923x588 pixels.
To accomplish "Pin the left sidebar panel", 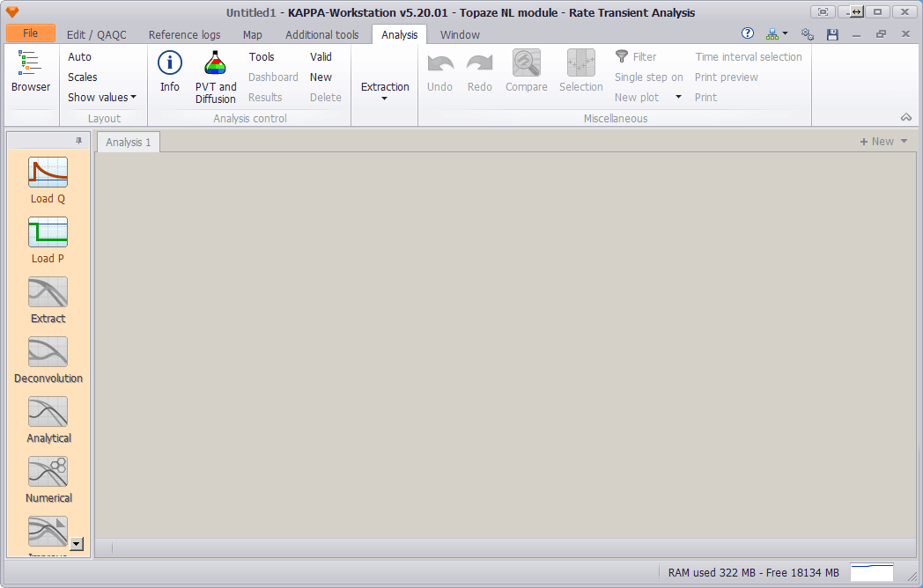I will point(79,141).
